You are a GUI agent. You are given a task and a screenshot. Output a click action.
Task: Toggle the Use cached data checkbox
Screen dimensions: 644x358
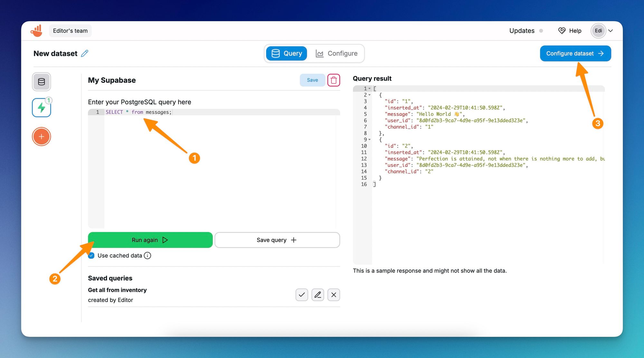[91, 256]
